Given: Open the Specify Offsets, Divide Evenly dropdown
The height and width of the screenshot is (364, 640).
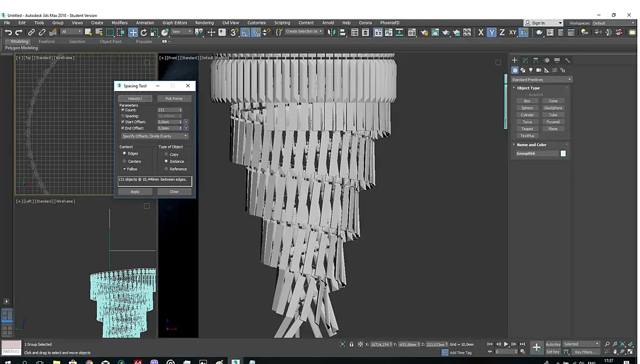Looking at the screenshot, I should [x=155, y=136].
